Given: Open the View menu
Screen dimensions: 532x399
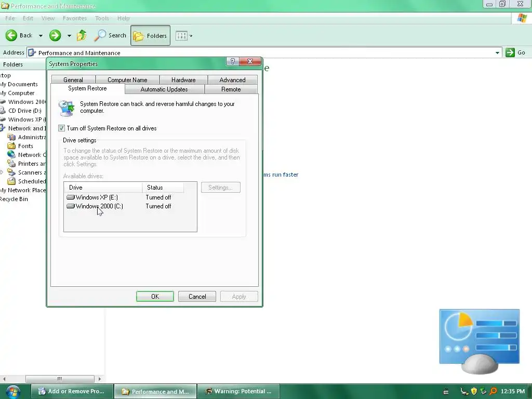Looking at the screenshot, I should (48, 18).
